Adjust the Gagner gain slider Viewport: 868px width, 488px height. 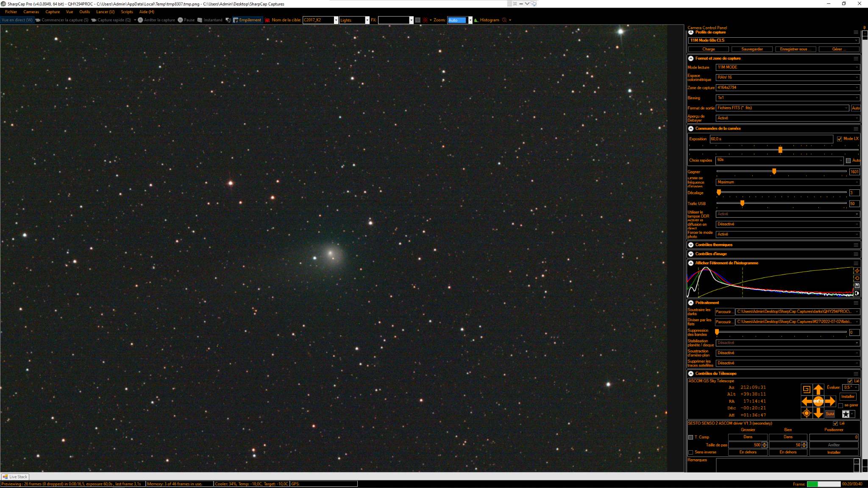pyautogui.click(x=774, y=172)
